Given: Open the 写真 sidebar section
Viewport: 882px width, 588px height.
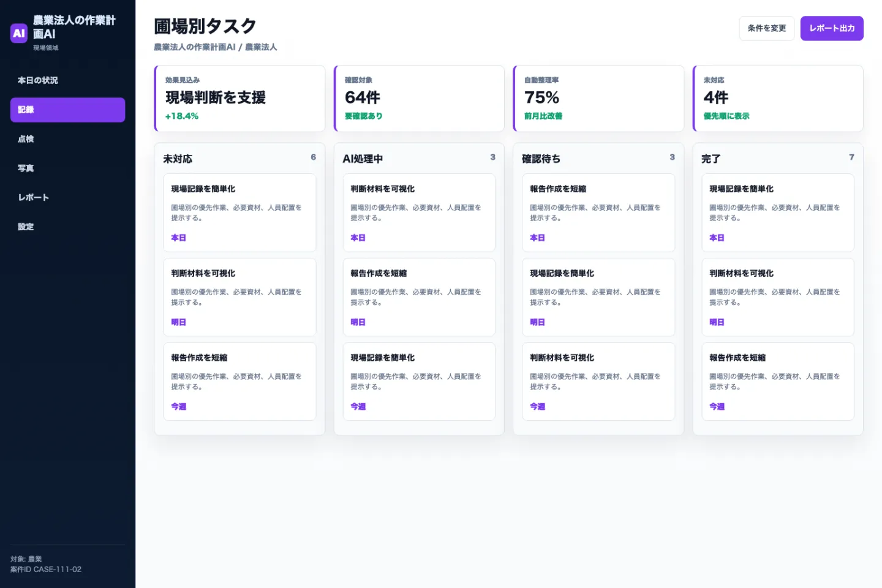Looking at the screenshot, I should pyautogui.click(x=67, y=168).
